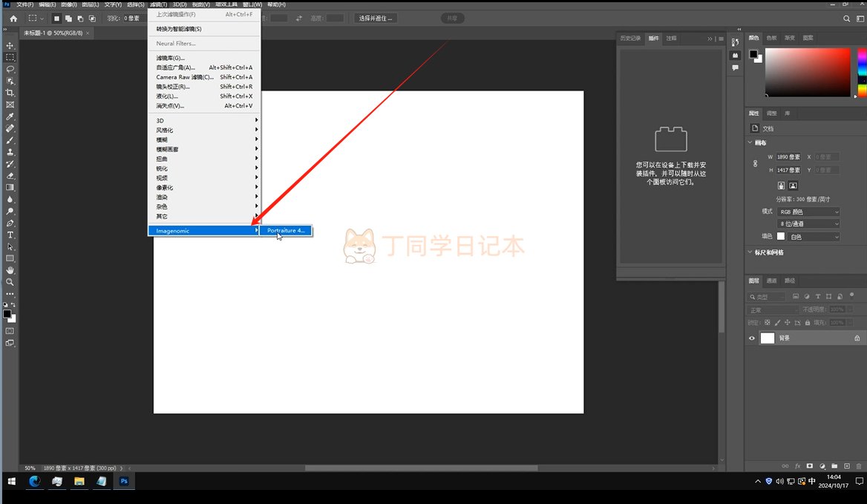Choose the Eyedropper tool

click(10, 117)
